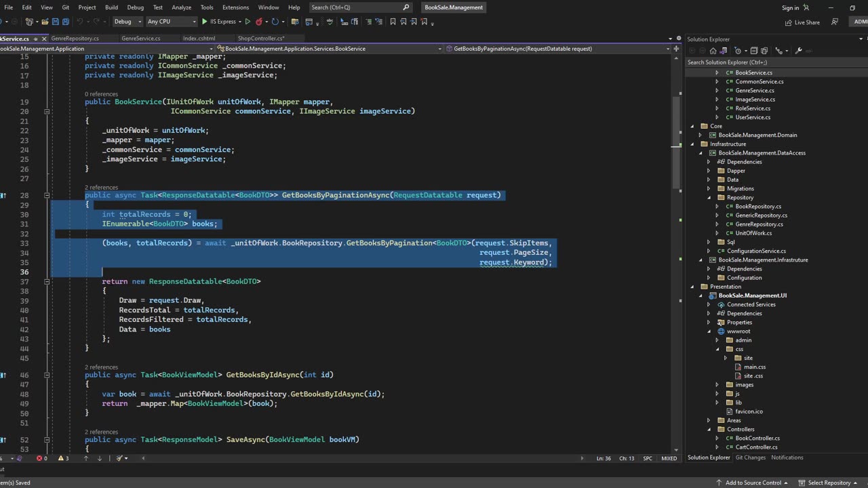868x488 pixels.
Task: Click the Open File folder icon
Action: [45, 22]
